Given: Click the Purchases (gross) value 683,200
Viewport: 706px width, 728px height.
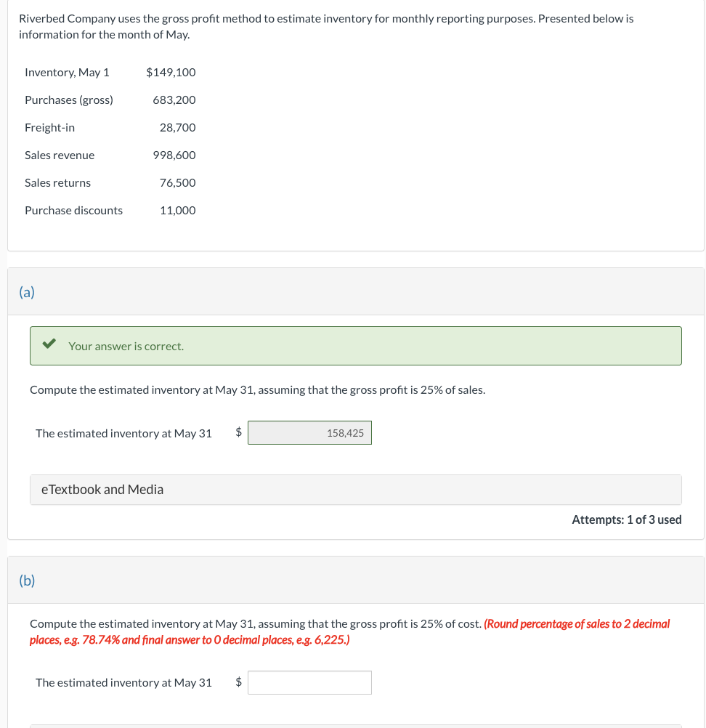Looking at the screenshot, I should (x=174, y=100).
